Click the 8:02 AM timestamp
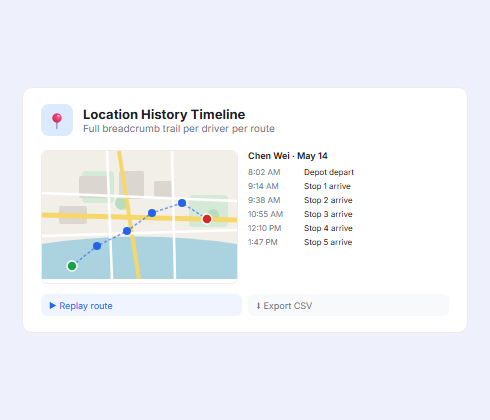The height and width of the screenshot is (420, 490). click(x=264, y=172)
